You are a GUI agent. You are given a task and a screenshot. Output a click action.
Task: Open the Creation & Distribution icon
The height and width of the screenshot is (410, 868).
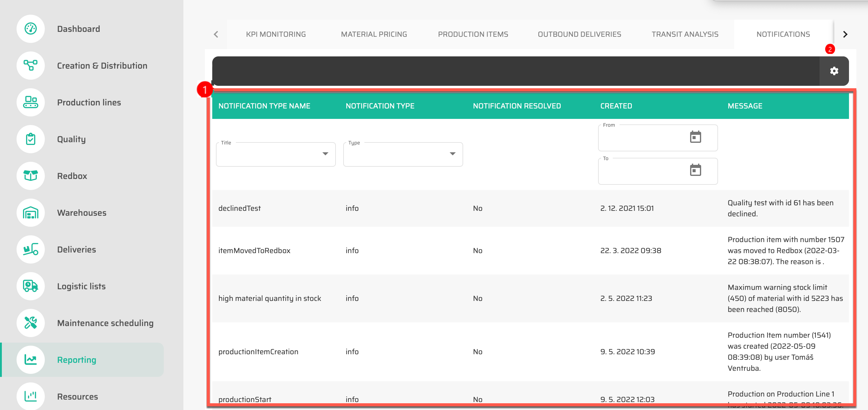31,65
